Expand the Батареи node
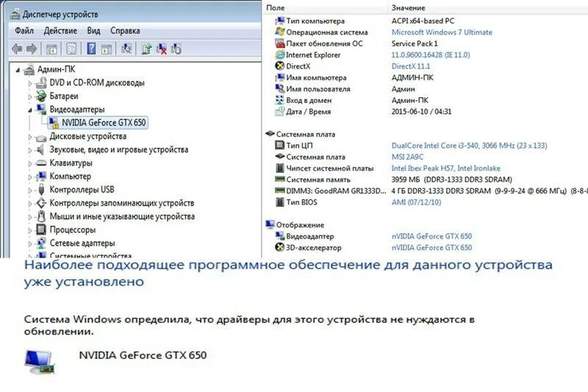 [x=30, y=96]
